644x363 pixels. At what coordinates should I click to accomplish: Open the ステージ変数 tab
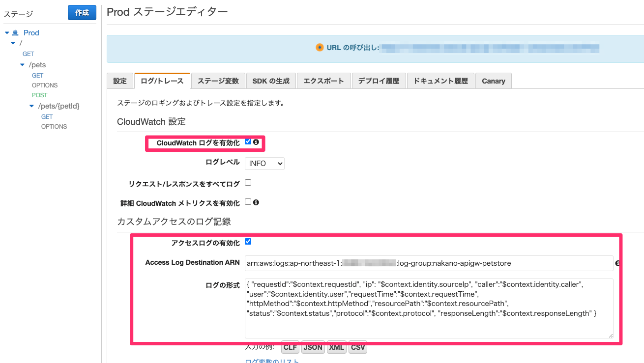point(218,81)
